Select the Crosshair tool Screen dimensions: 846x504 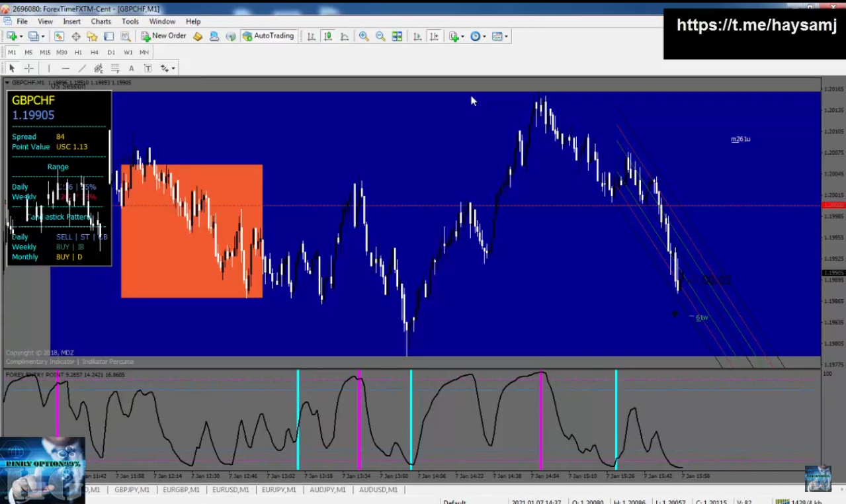click(x=28, y=68)
